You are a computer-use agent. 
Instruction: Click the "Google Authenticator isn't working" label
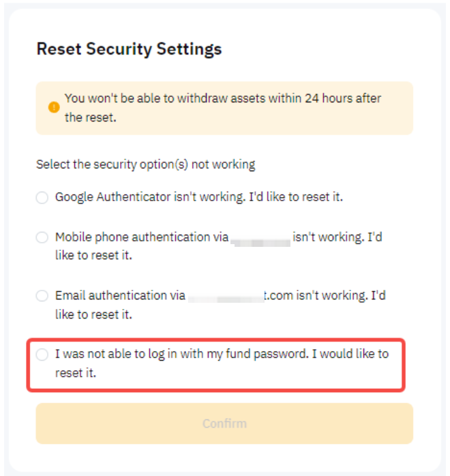point(198,197)
